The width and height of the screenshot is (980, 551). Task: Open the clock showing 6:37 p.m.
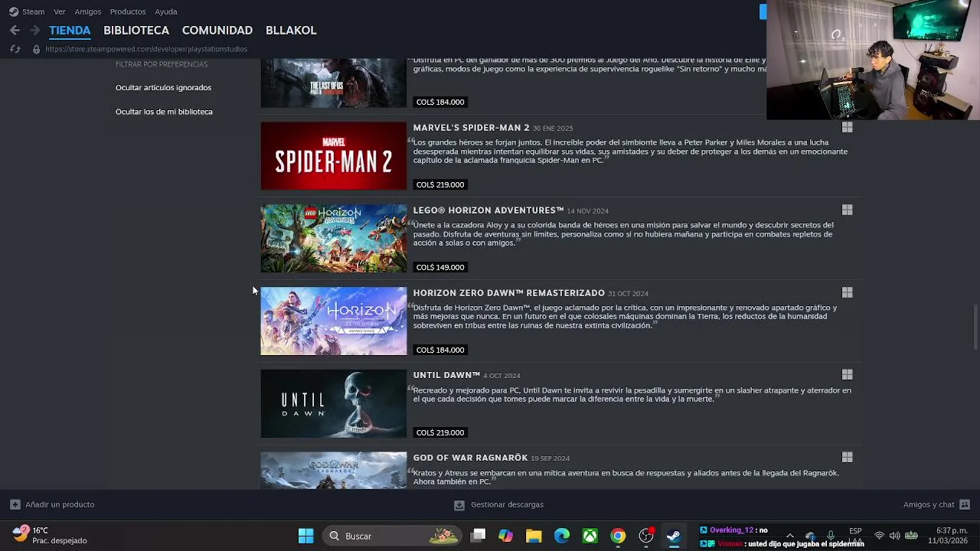point(948,535)
